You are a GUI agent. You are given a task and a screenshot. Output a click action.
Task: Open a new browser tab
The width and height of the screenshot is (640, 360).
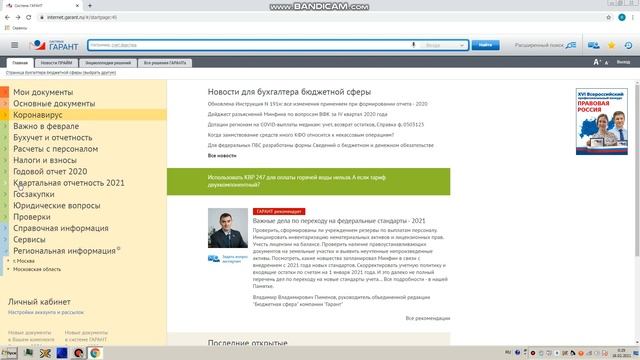pos(90,6)
